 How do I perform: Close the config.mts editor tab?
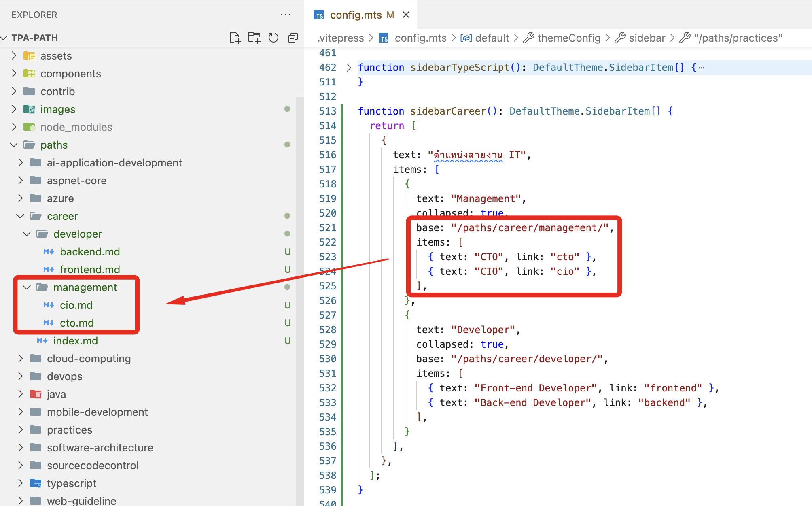pyautogui.click(x=406, y=15)
